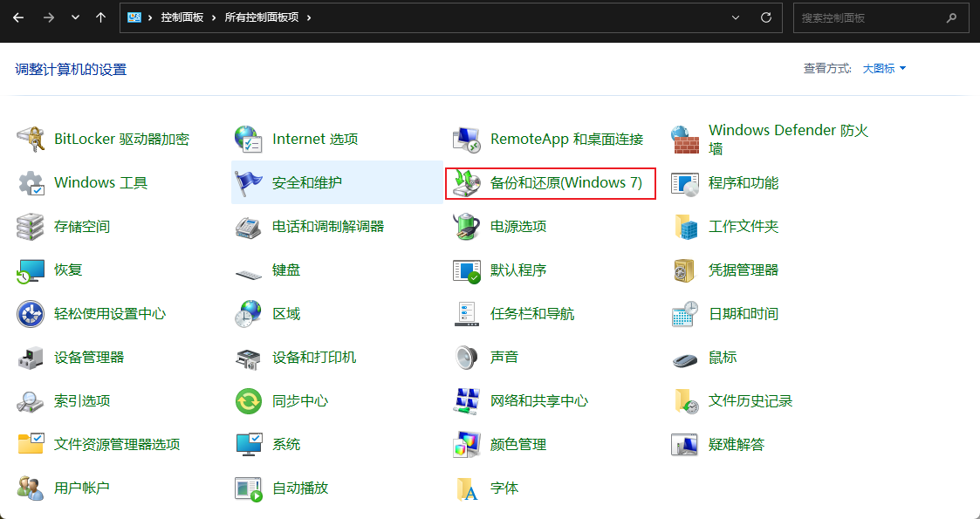
Task: Click the 系统 monitor icon
Action: tap(249, 444)
